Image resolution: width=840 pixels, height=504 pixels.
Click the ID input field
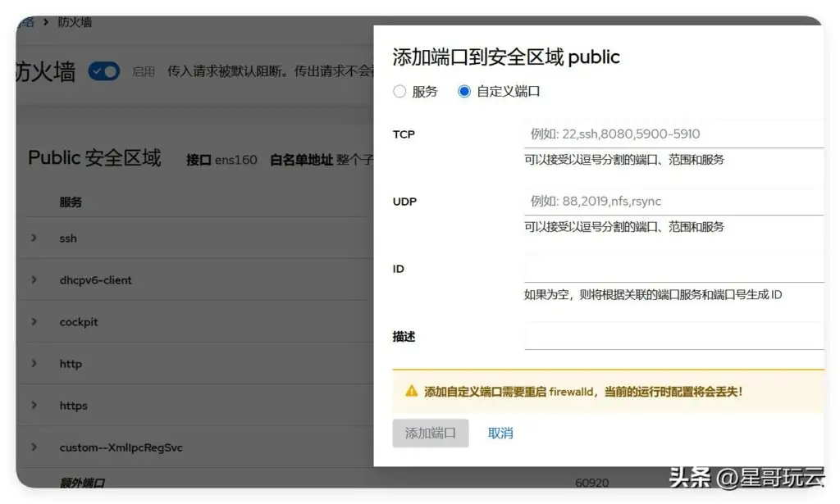pos(673,270)
